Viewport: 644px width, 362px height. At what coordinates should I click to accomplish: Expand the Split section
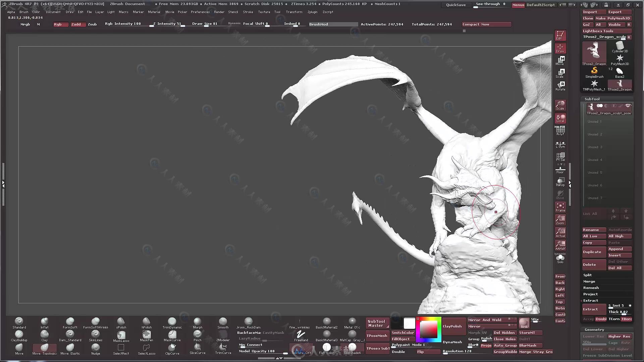point(587,275)
